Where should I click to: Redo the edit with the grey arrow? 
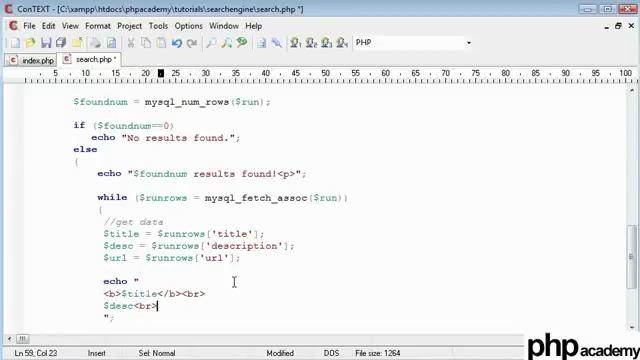192,42
